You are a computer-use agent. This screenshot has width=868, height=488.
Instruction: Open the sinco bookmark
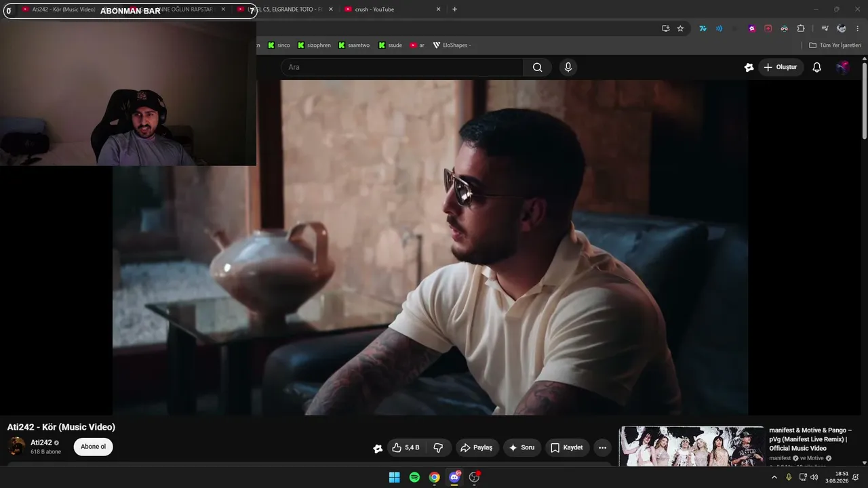point(279,45)
